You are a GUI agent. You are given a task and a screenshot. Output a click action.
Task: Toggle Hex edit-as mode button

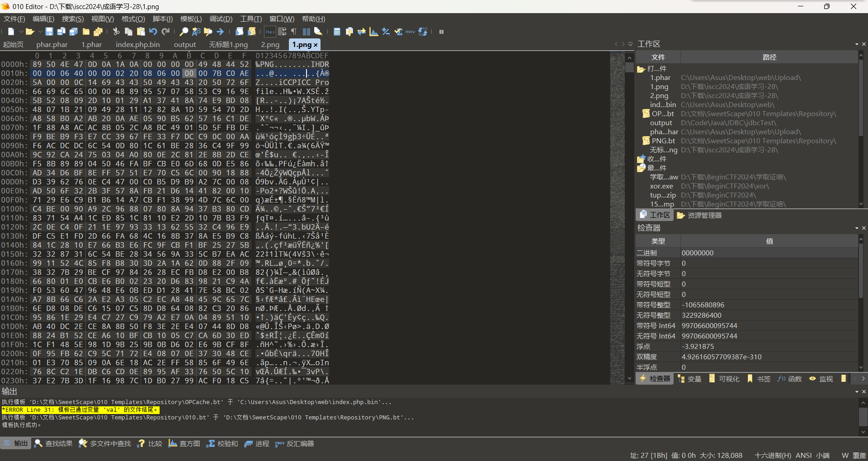coord(270,32)
